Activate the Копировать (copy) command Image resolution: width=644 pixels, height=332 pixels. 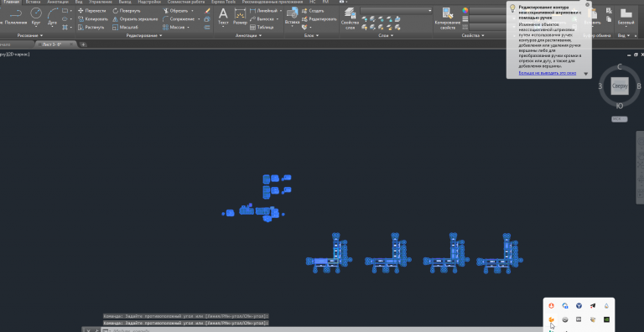pos(93,19)
